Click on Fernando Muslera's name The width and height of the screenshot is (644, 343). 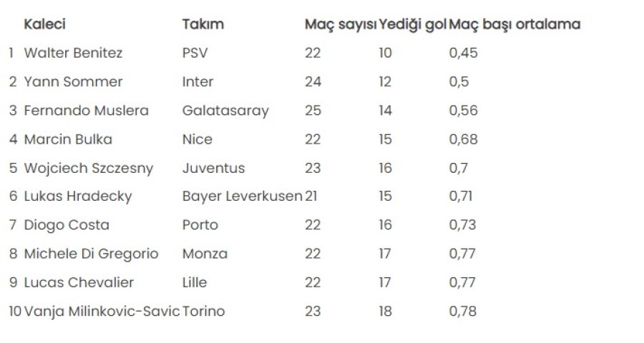pos(86,111)
